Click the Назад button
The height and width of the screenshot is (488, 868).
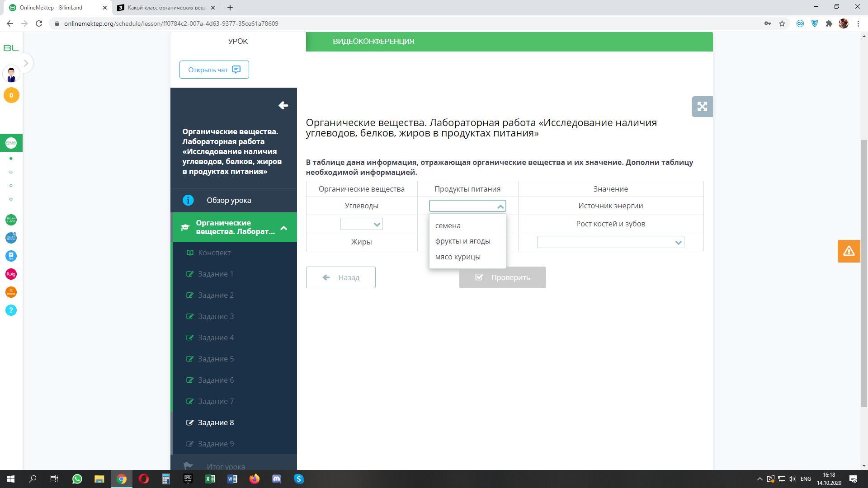coord(340,277)
